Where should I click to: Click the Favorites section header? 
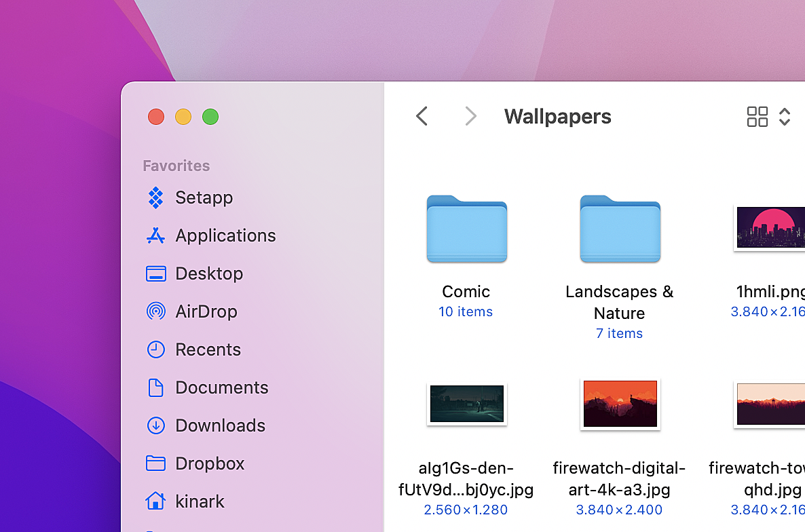[176, 166]
